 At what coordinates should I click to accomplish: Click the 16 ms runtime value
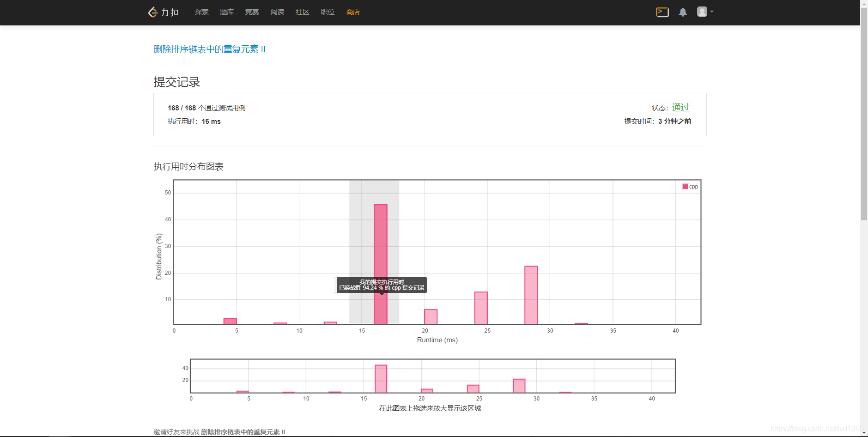(x=211, y=121)
